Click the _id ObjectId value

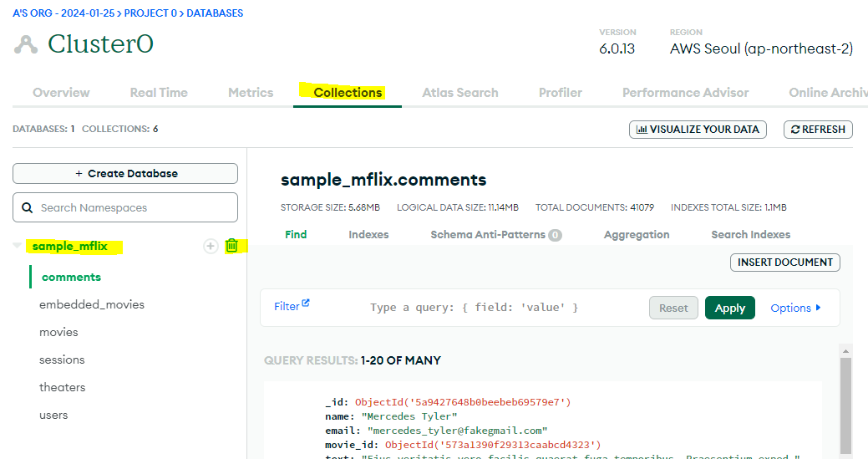(x=463, y=402)
